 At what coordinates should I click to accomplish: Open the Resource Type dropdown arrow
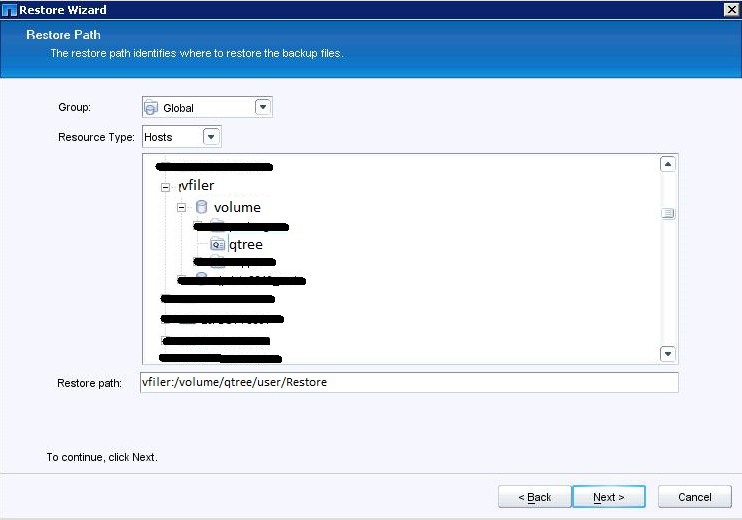pyautogui.click(x=211, y=137)
